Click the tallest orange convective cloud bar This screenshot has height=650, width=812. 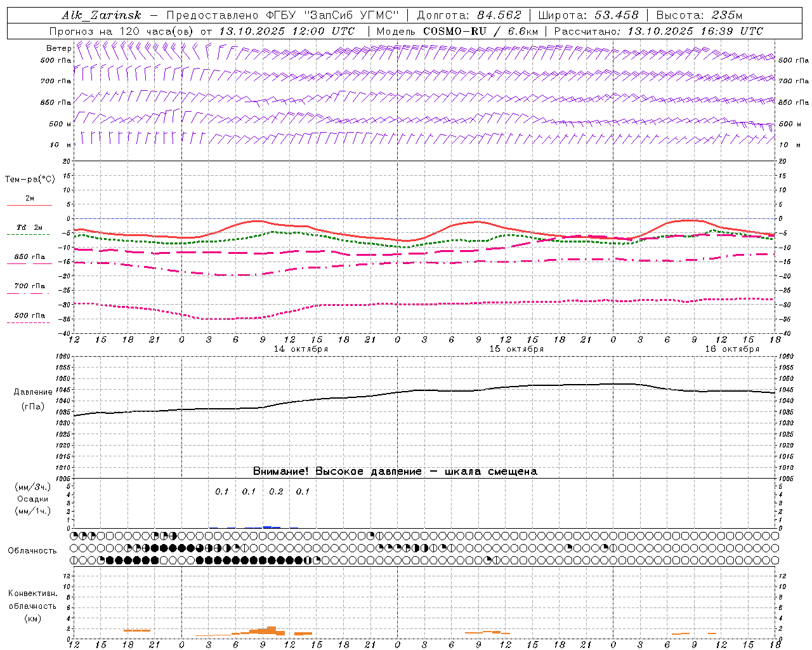point(272,631)
